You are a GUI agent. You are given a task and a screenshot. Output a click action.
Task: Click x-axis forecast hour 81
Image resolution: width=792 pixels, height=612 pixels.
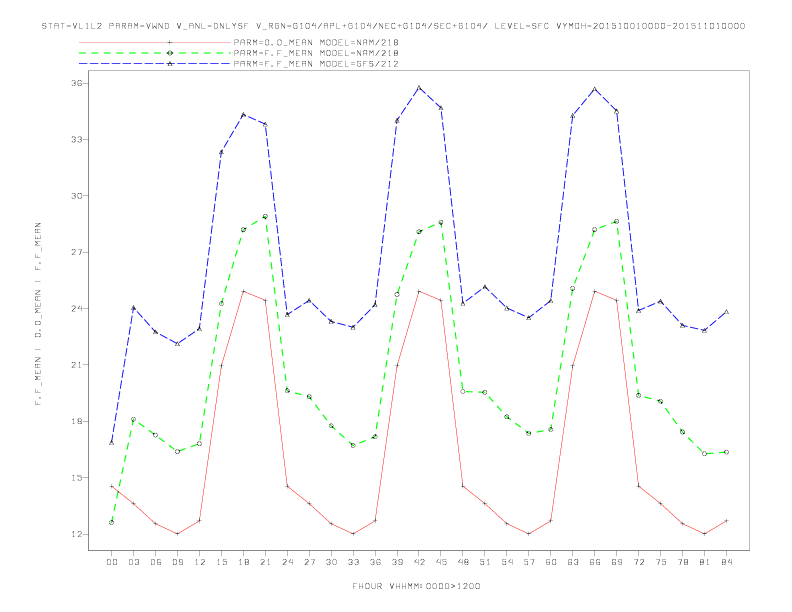pyautogui.click(x=705, y=562)
